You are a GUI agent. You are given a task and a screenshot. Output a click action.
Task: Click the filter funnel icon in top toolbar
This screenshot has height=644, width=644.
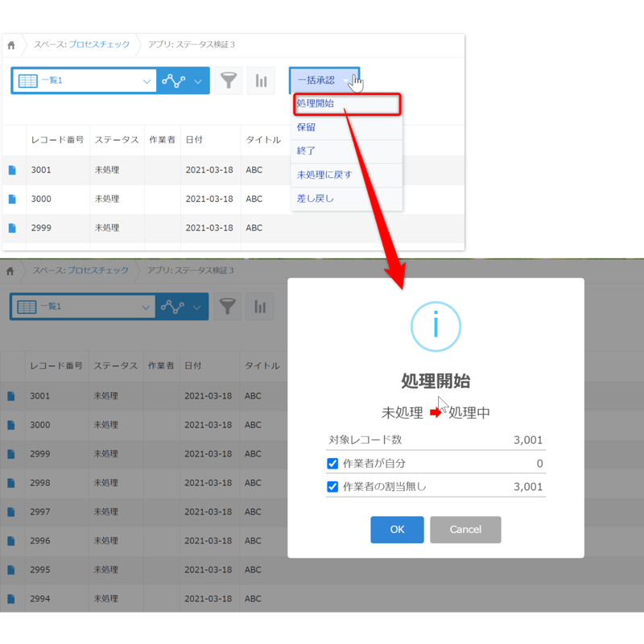229,80
